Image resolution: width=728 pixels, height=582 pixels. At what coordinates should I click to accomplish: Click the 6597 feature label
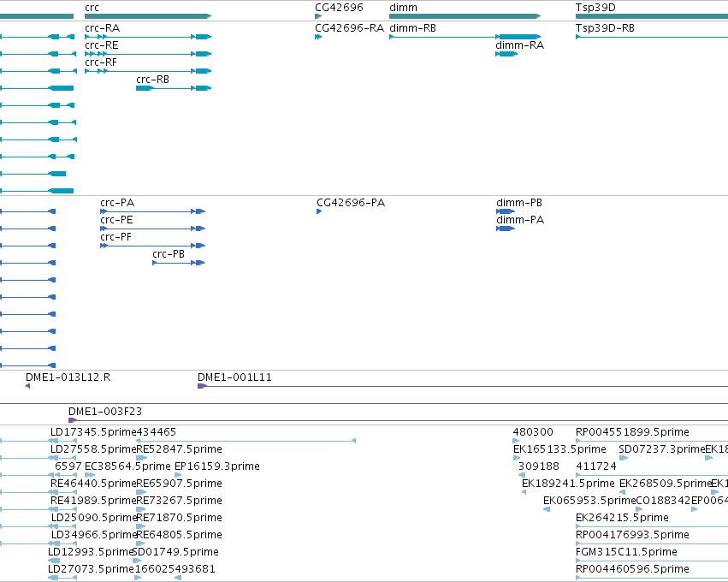click(68, 466)
